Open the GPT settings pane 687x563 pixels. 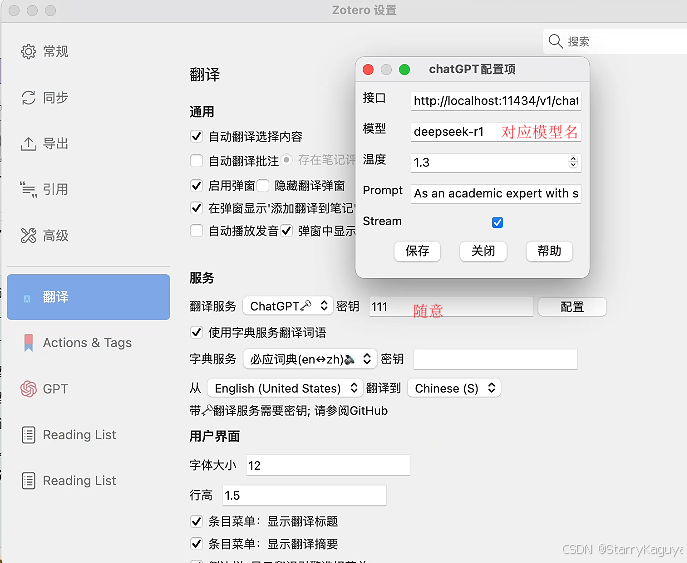tap(89, 389)
